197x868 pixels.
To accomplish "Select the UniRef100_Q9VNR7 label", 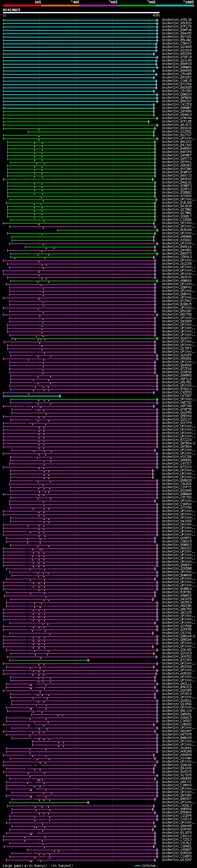I will pyautogui.click(x=177, y=155).
